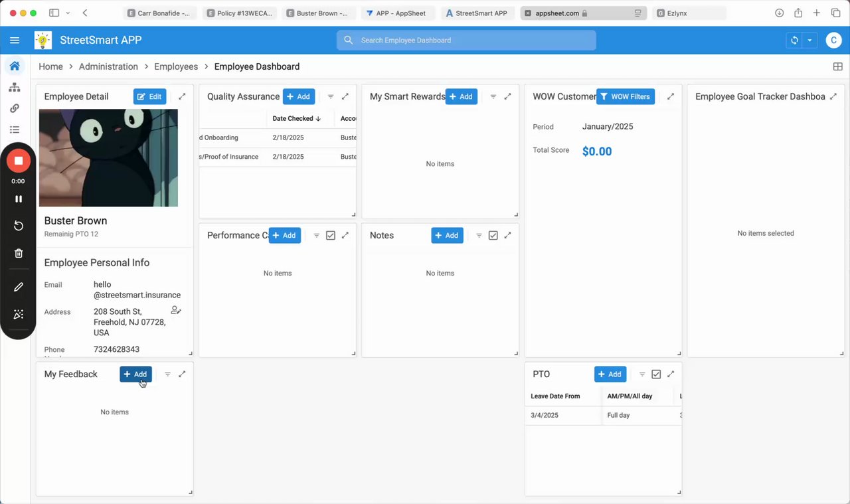Open a new Safari tab plus
This screenshot has height=504, width=850.
point(817,13)
